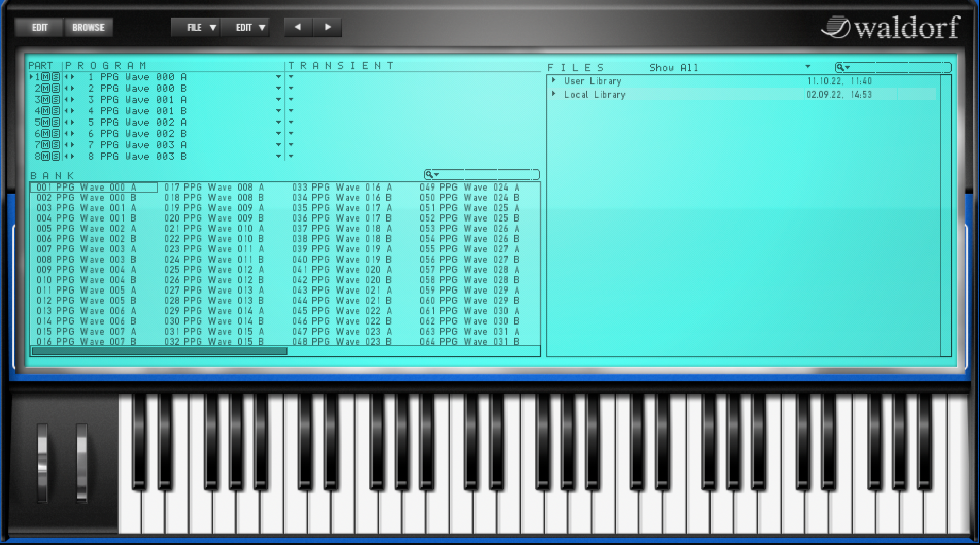Click the EDIT button at top left
Image resolution: width=980 pixels, height=545 pixels.
pyautogui.click(x=39, y=27)
